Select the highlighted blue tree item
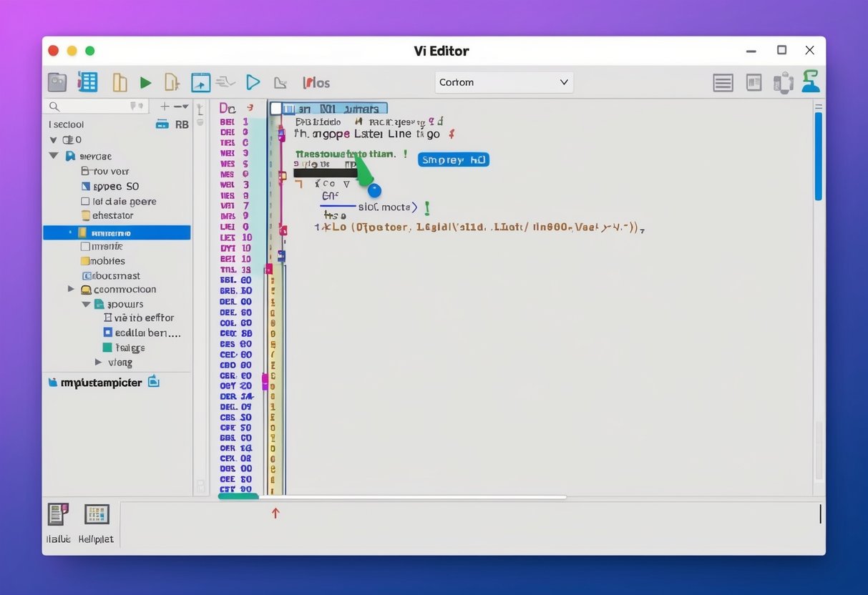Viewport: 868px width, 595px height. pos(117,232)
